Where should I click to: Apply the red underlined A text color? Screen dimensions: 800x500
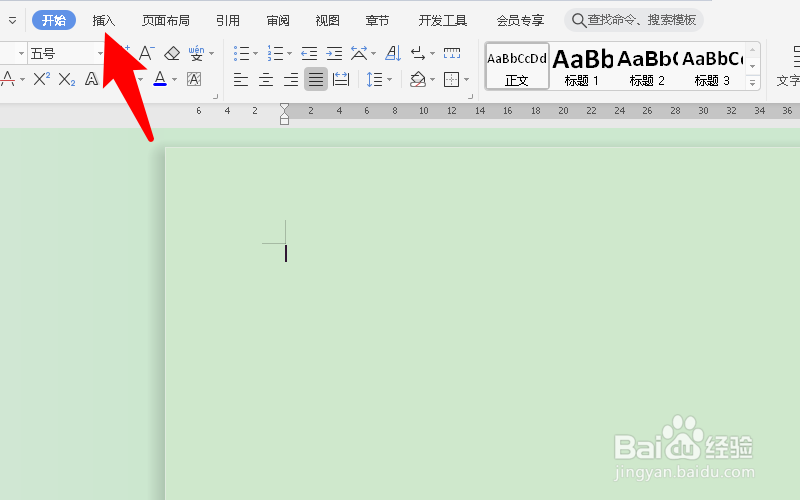pyautogui.click(x=7, y=79)
